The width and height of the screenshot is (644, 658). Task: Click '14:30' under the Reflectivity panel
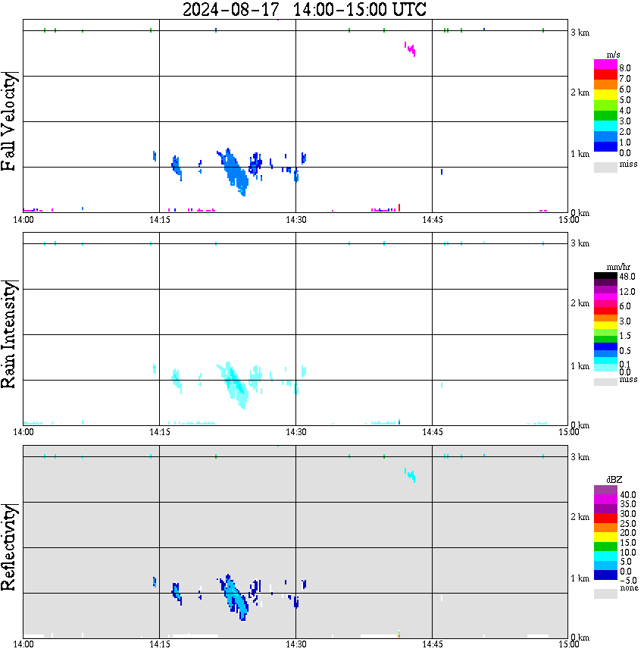tap(296, 644)
